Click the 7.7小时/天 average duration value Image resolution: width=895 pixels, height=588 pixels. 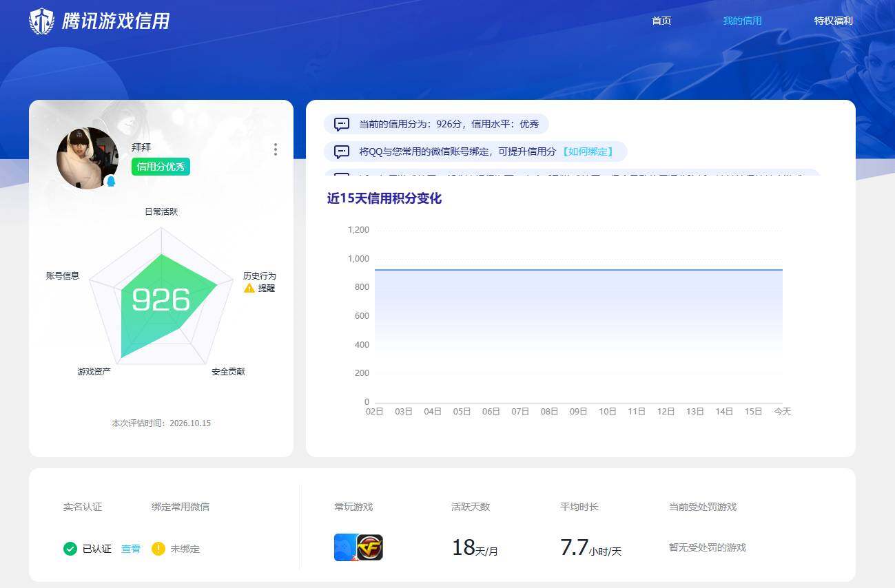[591, 548]
